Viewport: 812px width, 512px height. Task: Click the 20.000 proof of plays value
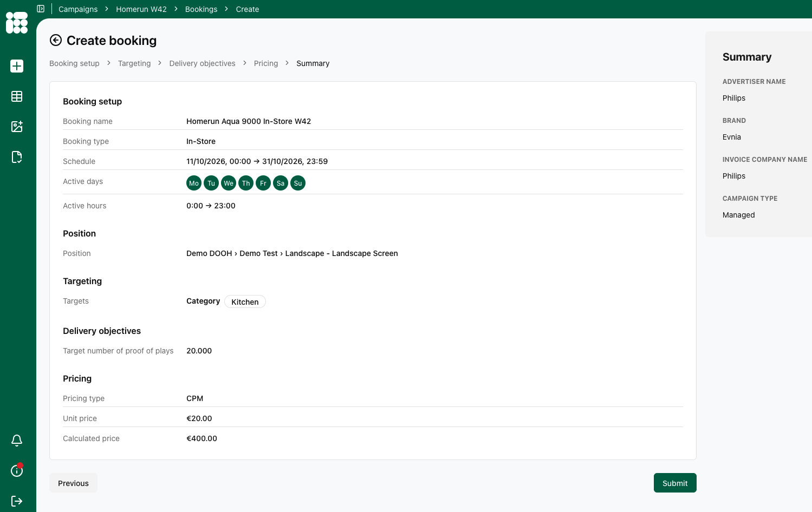[199, 351]
